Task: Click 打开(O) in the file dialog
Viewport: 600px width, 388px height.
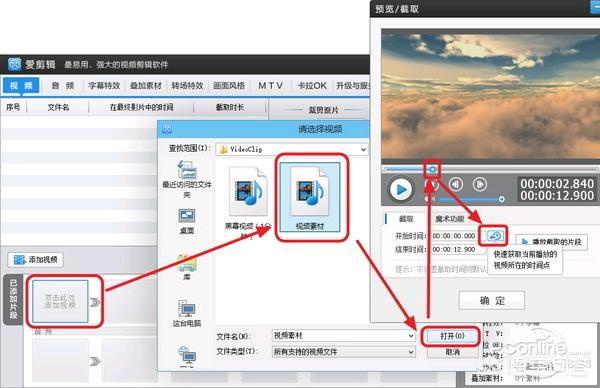Action: coord(452,336)
